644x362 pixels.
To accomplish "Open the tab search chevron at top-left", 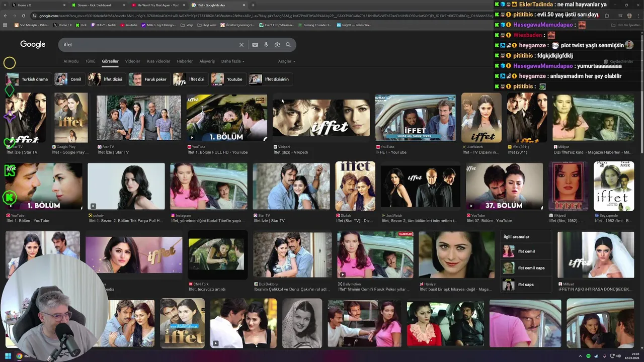I will 5,5.
